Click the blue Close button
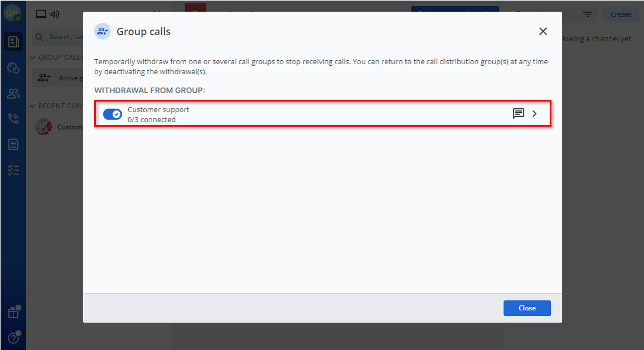The image size is (644, 350). coord(527,308)
